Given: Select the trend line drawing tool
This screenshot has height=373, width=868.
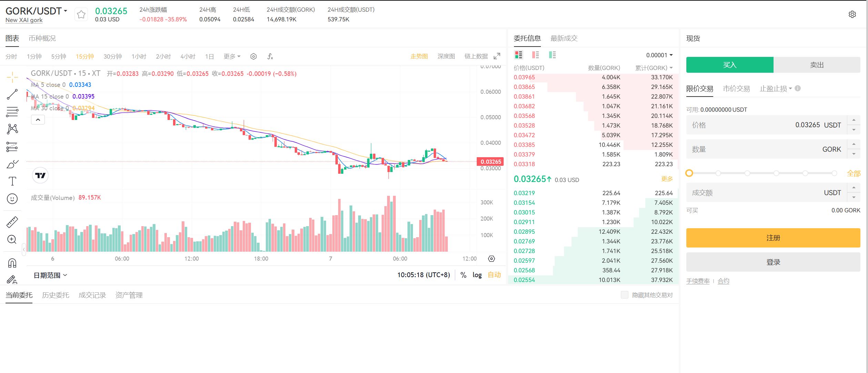Looking at the screenshot, I should [12, 94].
